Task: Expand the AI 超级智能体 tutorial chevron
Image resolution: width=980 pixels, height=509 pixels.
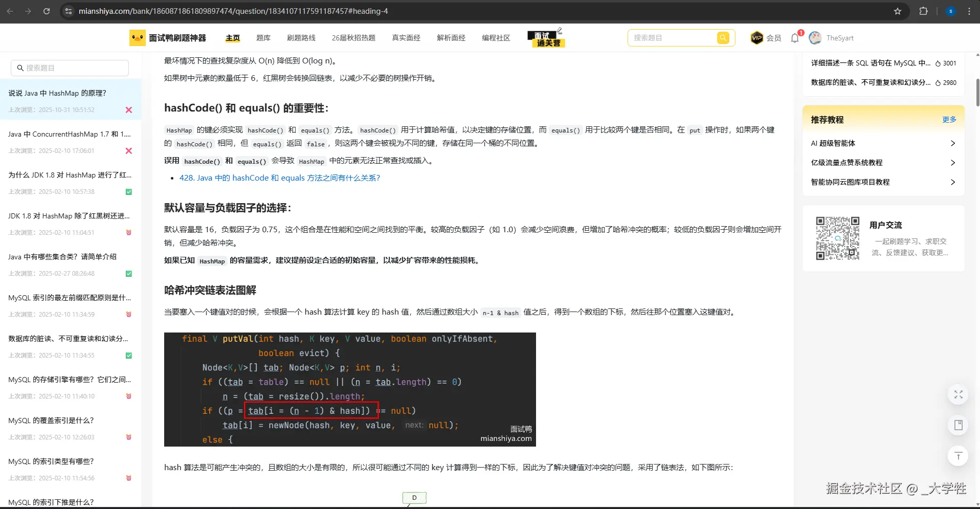Action: coord(952,143)
